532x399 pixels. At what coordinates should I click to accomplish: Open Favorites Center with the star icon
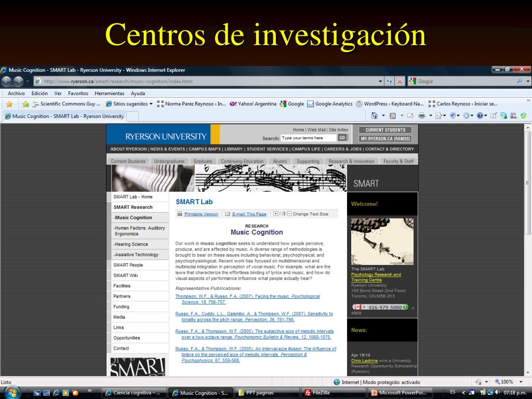pos(9,104)
